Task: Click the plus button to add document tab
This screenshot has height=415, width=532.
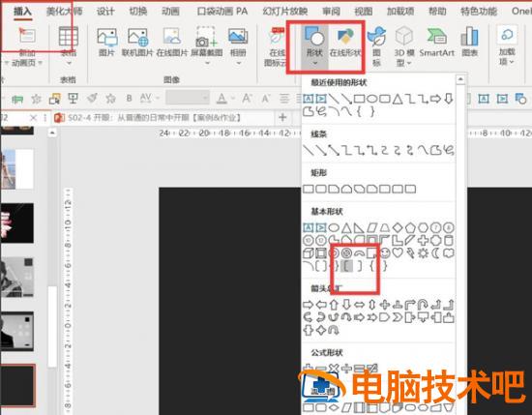Action: [282, 117]
